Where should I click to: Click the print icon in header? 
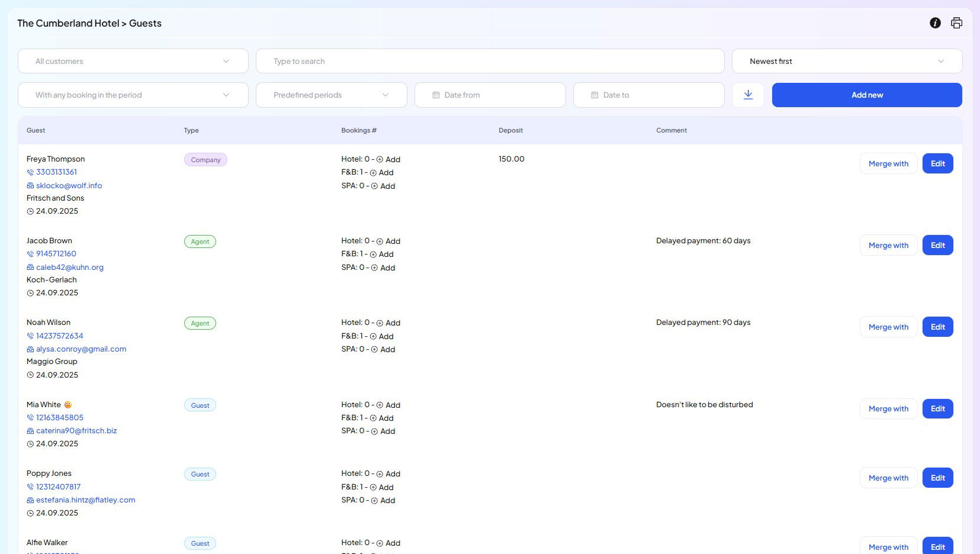pos(956,23)
